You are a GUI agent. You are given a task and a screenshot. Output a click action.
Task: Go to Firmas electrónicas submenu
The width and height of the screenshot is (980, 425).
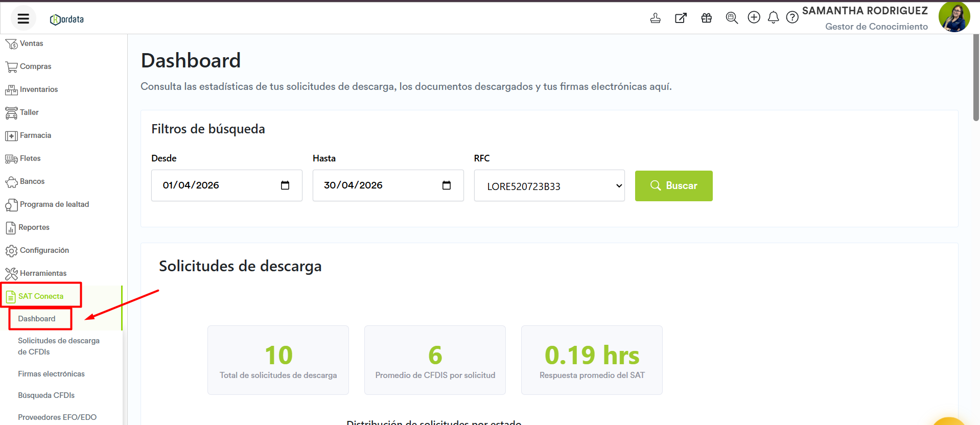click(51, 374)
